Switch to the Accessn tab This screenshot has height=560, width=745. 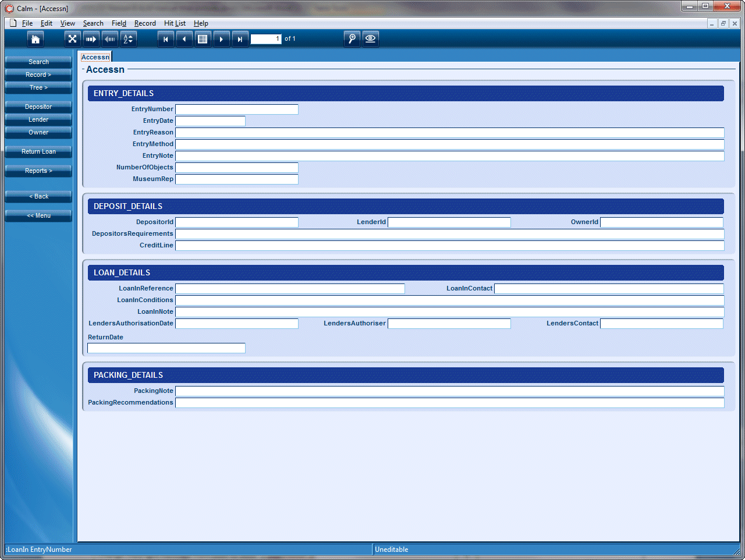coord(95,56)
